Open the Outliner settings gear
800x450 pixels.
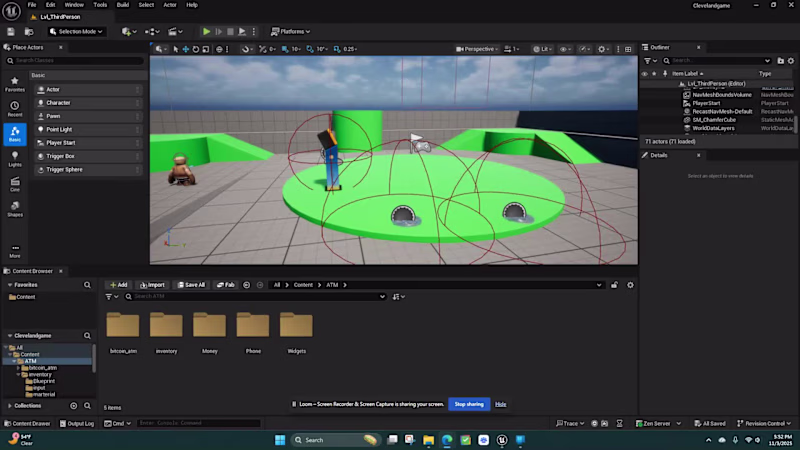pos(790,60)
